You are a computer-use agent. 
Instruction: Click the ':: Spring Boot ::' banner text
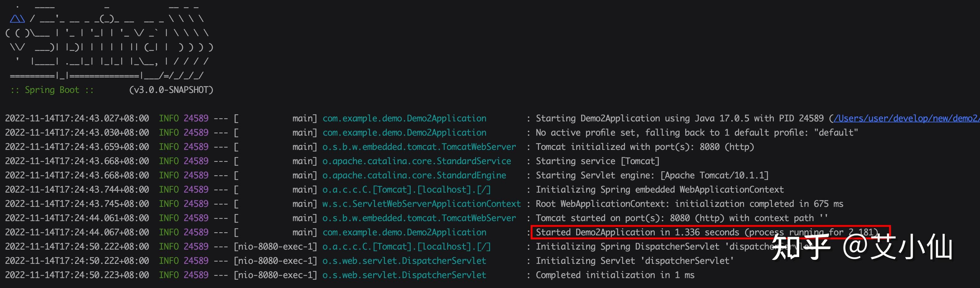point(52,90)
